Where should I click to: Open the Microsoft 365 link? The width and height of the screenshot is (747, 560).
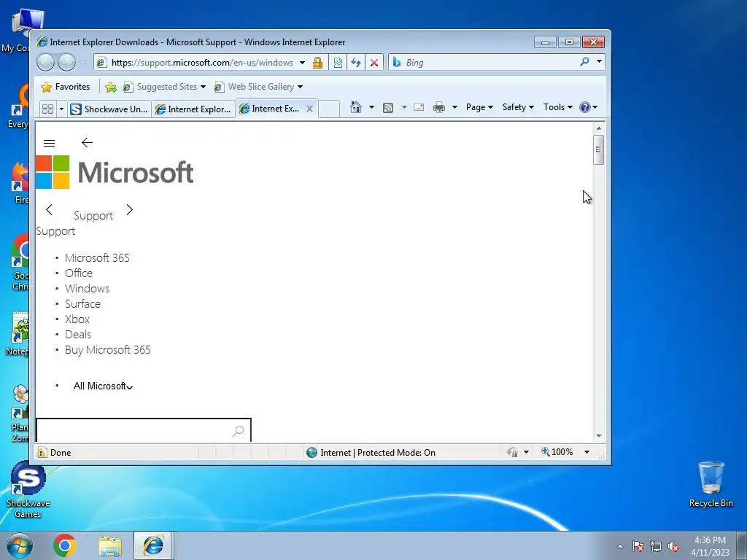(97, 257)
